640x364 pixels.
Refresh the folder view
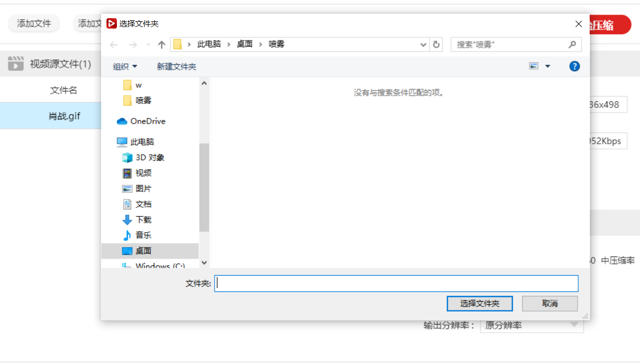pos(436,45)
